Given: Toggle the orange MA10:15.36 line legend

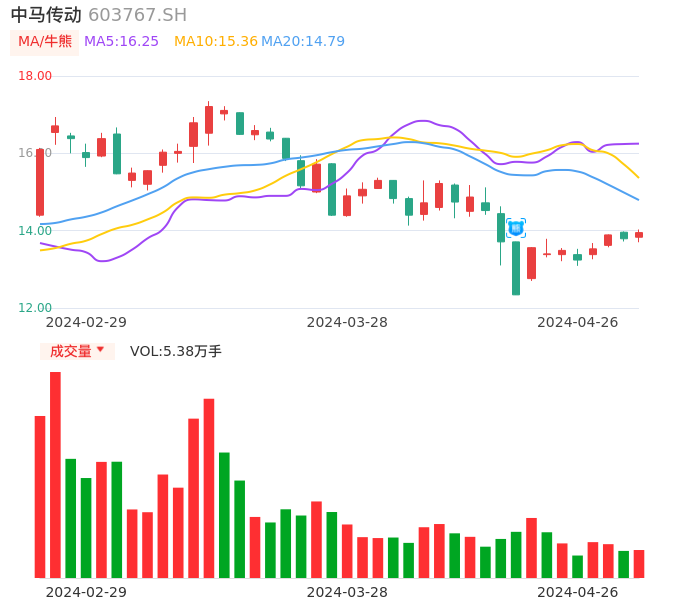Looking at the screenshot, I should click(x=215, y=42).
